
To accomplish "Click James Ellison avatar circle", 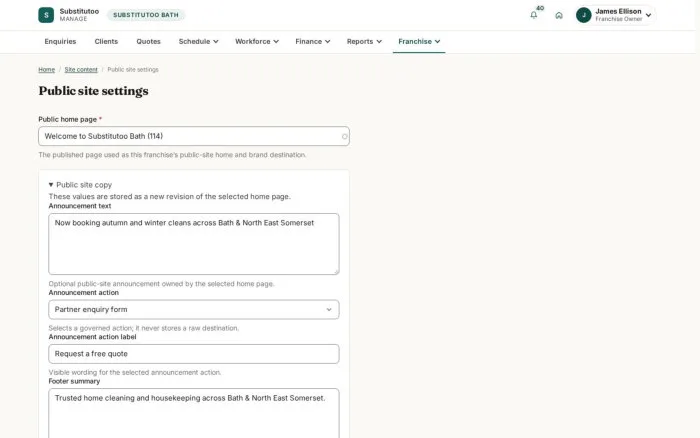I will coord(583,15).
